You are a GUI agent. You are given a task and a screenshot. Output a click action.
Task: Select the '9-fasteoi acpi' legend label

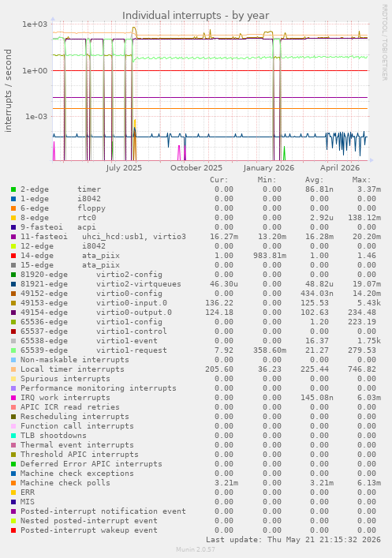click(x=58, y=227)
